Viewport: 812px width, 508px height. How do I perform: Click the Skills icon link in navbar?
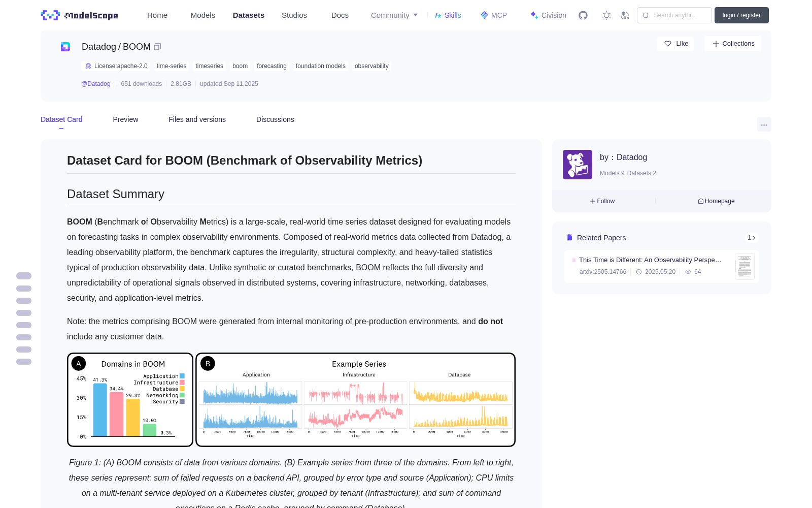point(448,15)
